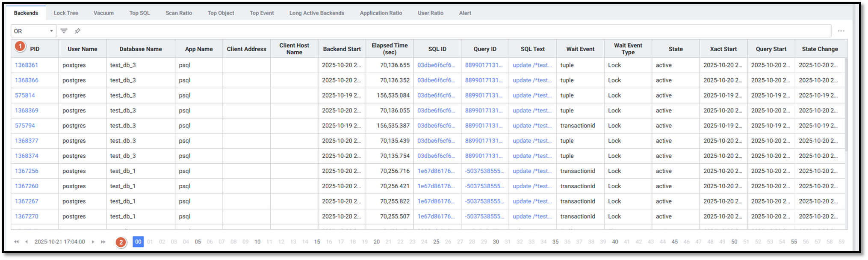This screenshot has width=868, height=260.
Task: Open Query ID -5037538555 for PID 1367256
Action: pyautogui.click(x=484, y=171)
